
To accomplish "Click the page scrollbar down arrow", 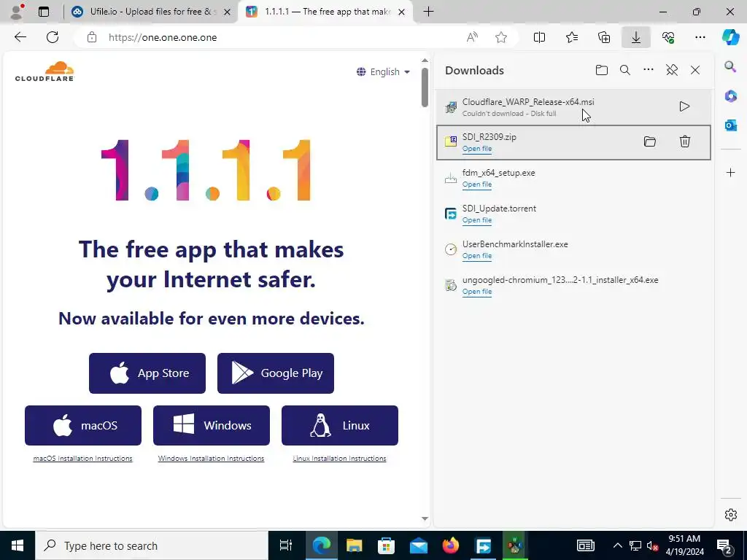I will point(425,519).
